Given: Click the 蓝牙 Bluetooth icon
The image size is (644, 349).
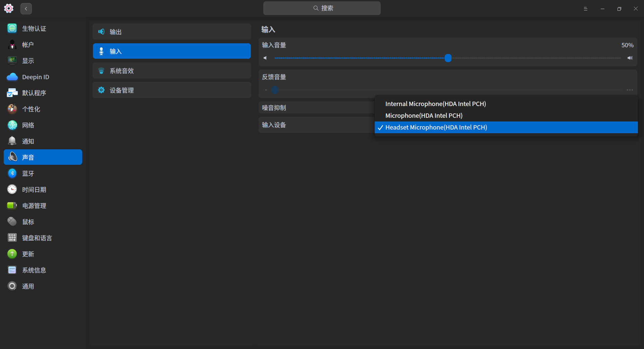Looking at the screenshot, I should pos(12,173).
